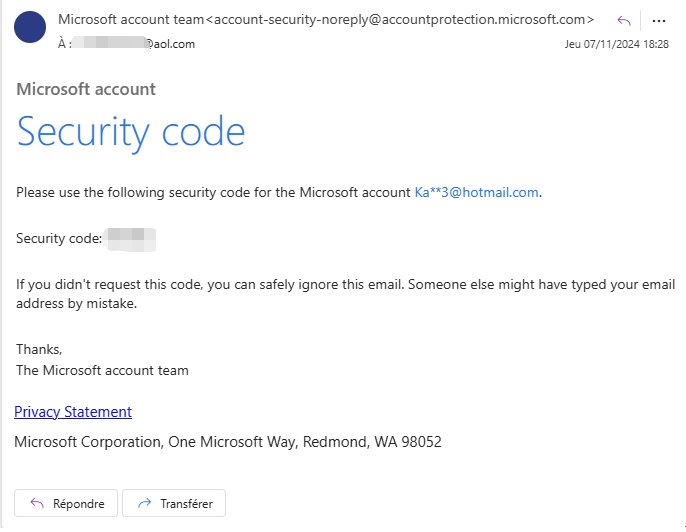
Task: Open the more actions ellipsis menu
Action: coord(658,20)
